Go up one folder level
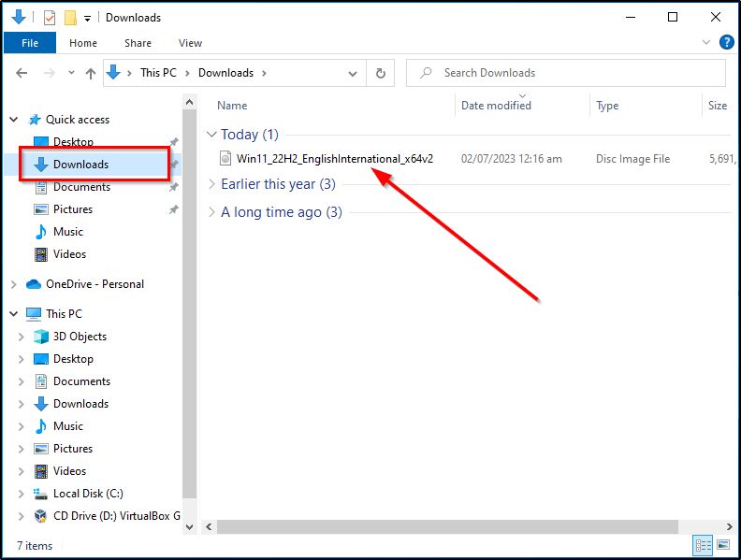 click(x=90, y=73)
